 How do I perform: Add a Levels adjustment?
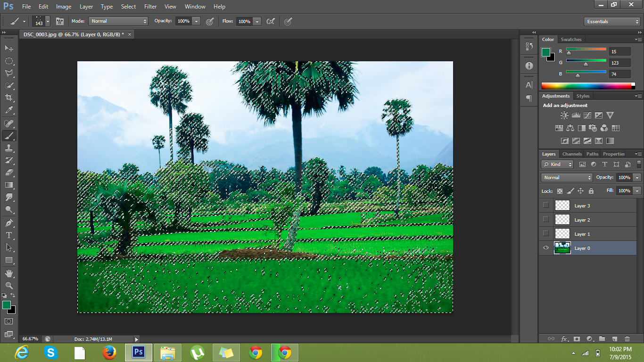(x=576, y=115)
